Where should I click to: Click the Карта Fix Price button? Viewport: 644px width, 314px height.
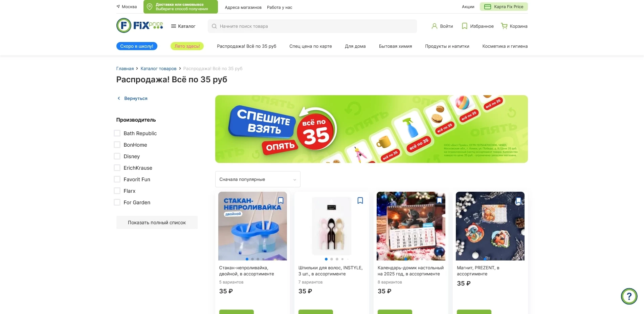(x=504, y=7)
